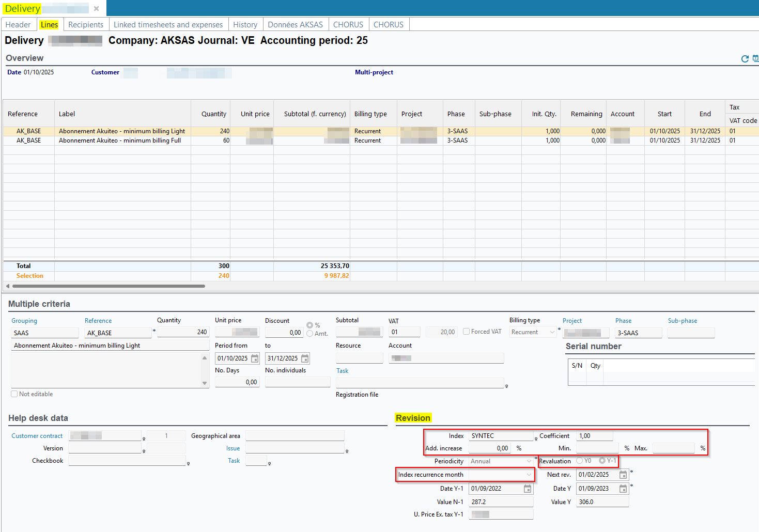Screen dimensions: 759x532
Task: Open calendar for Date Y field
Action: pos(623,489)
